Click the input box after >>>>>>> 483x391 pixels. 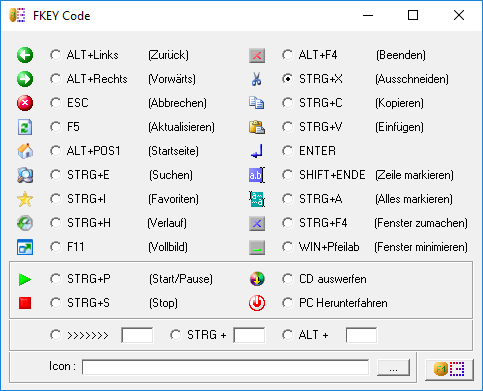click(137, 335)
